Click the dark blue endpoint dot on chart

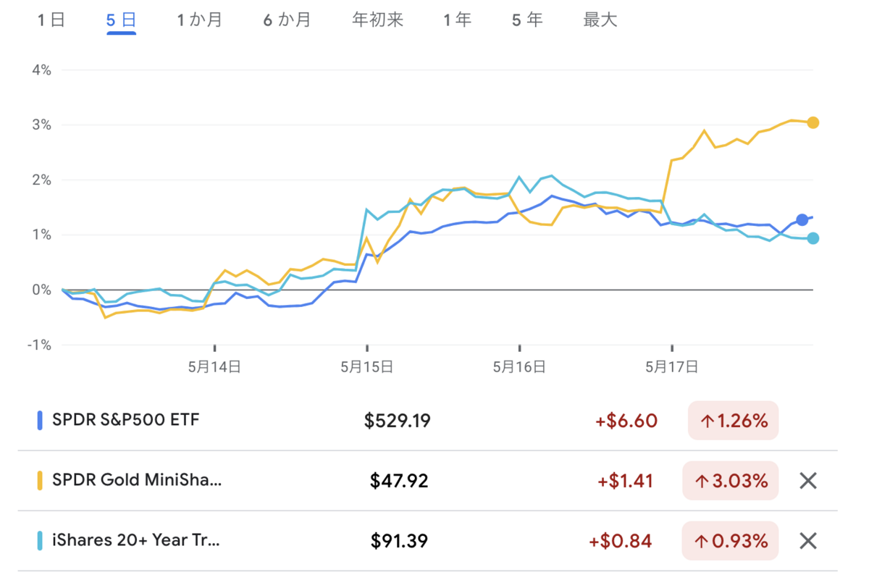[802, 220]
